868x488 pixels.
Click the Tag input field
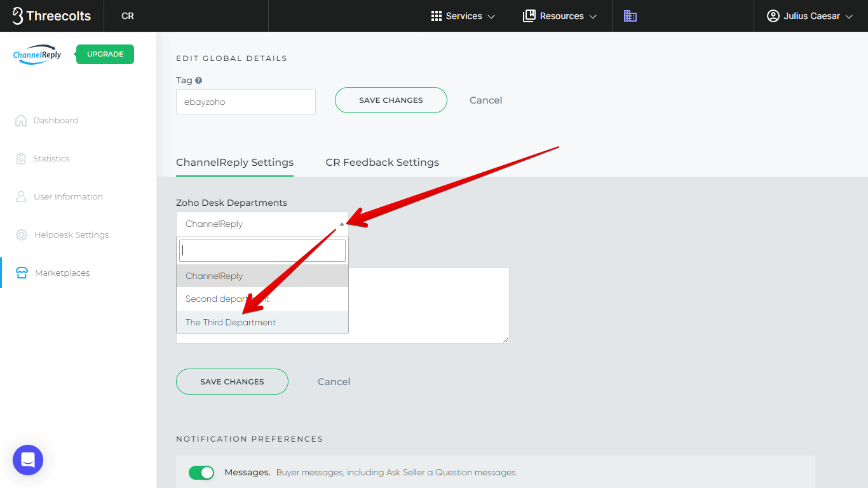point(246,102)
